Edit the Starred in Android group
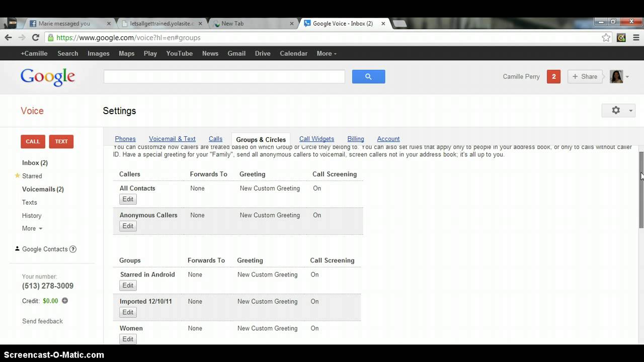 point(128,285)
